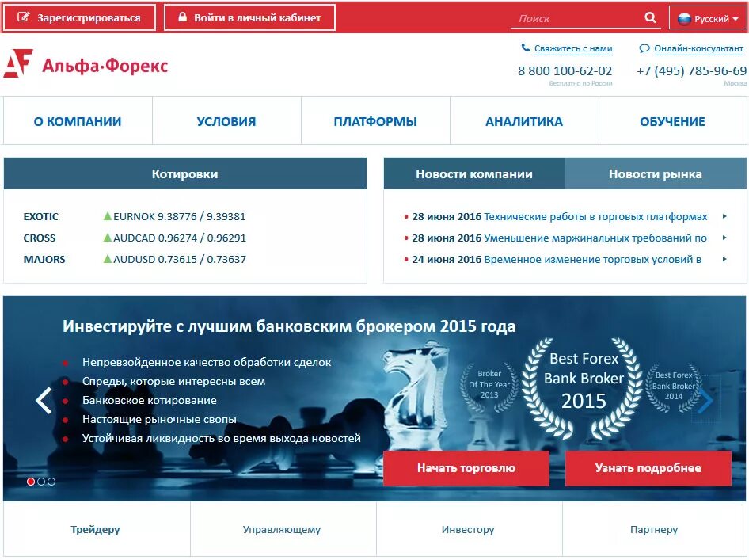Click the Зарегистрироваться button
Screen dimensions: 749x560
pos(79,17)
